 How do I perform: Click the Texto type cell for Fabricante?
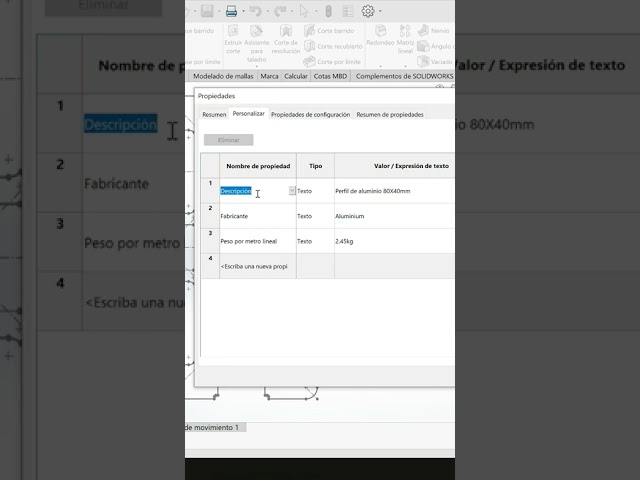(315, 216)
